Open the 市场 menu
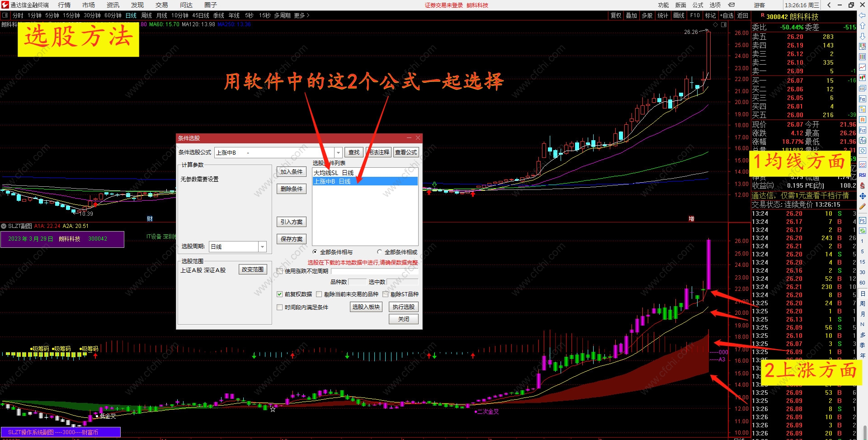Image resolution: width=868 pixels, height=440 pixels. pos(89,5)
